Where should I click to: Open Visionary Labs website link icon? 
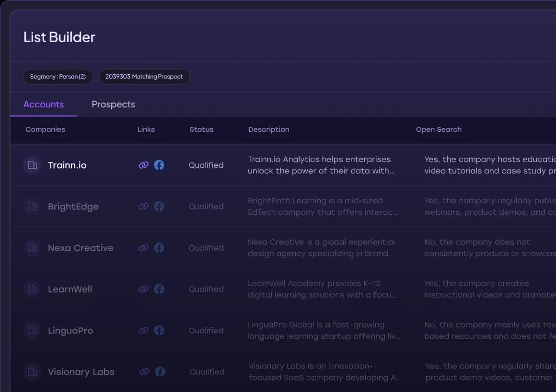[x=144, y=371]
